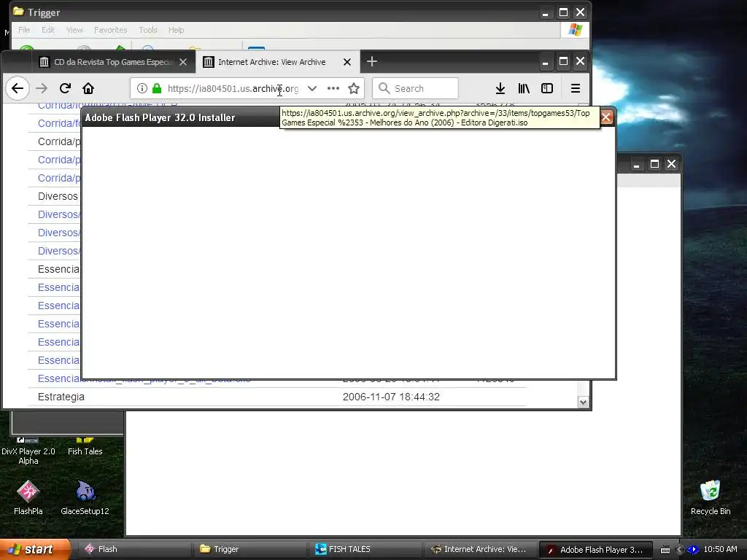
Task: Select the Recycle Bin desktop icon
Action: [x=711, y=498]
